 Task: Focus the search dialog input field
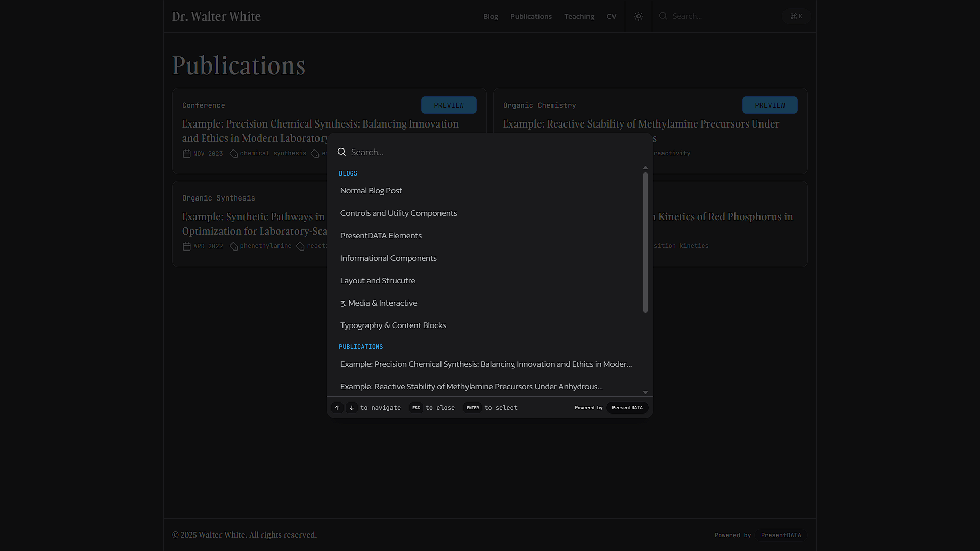pos(490,152)
